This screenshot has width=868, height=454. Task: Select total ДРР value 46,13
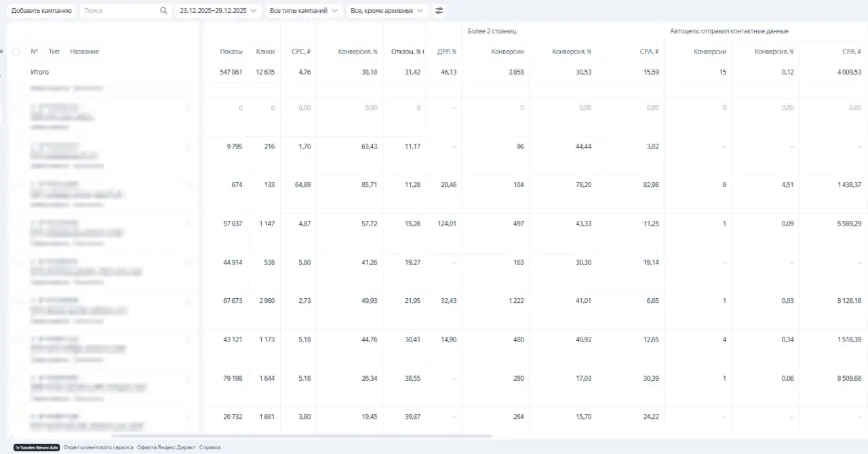(448, 72)
